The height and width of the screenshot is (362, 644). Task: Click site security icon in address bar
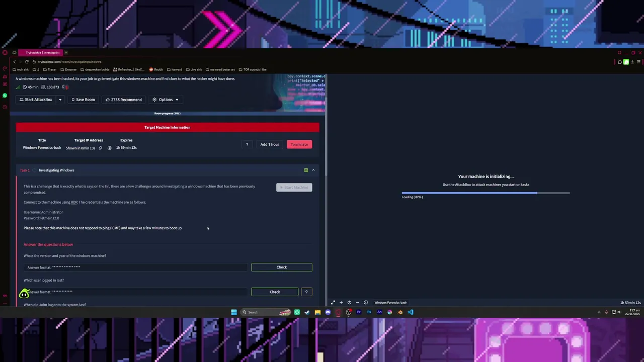coord(34,61)
